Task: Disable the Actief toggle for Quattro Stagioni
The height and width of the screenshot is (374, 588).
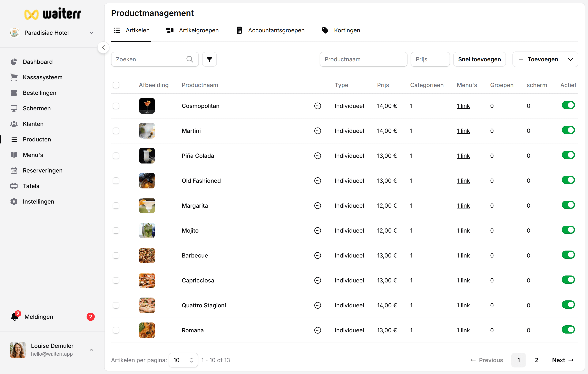Action: pyautogui.click(x=568, y=305)
